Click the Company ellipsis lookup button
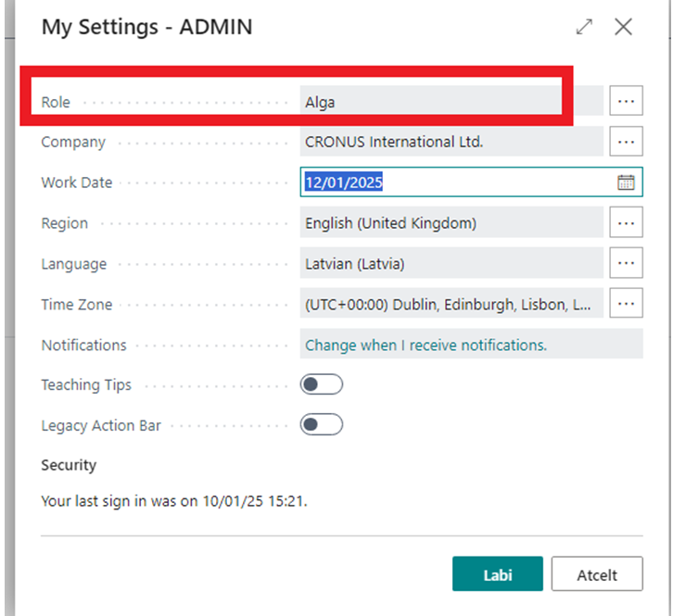 click(x=627, y=142)
